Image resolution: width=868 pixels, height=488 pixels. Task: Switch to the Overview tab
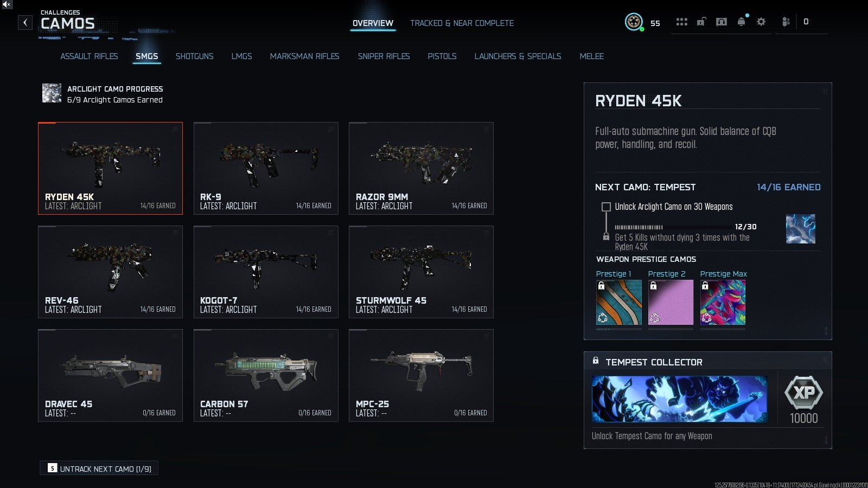(373, 23)
